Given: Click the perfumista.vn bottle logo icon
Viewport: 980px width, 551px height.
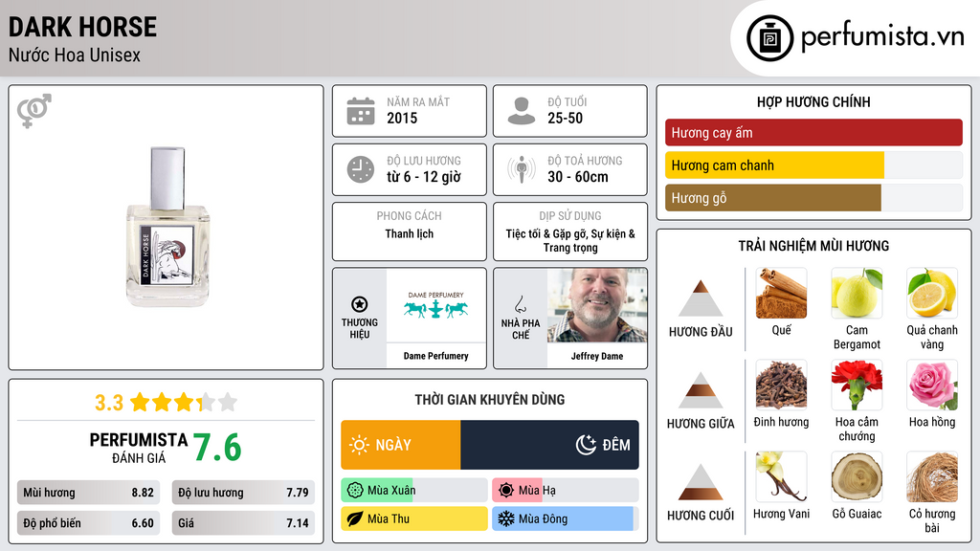Looking at the screenshot, I should click(x=769, y=38).
